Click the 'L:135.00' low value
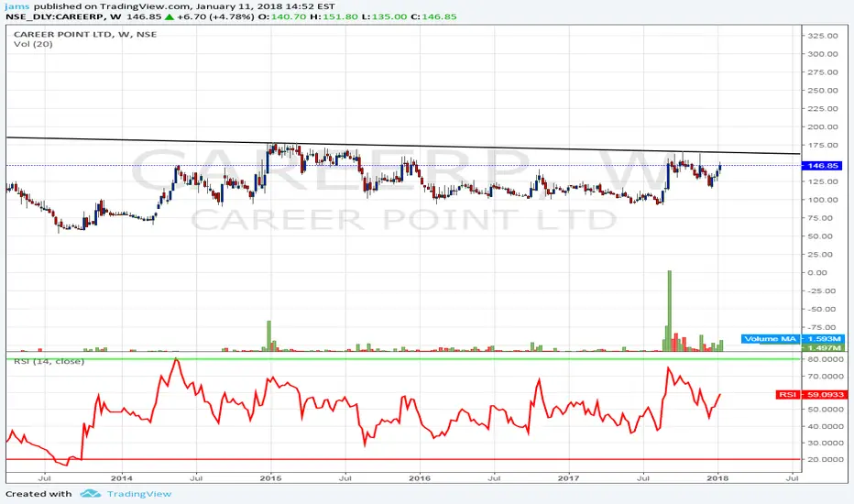 pyautogui.click(x=384, y=16)
